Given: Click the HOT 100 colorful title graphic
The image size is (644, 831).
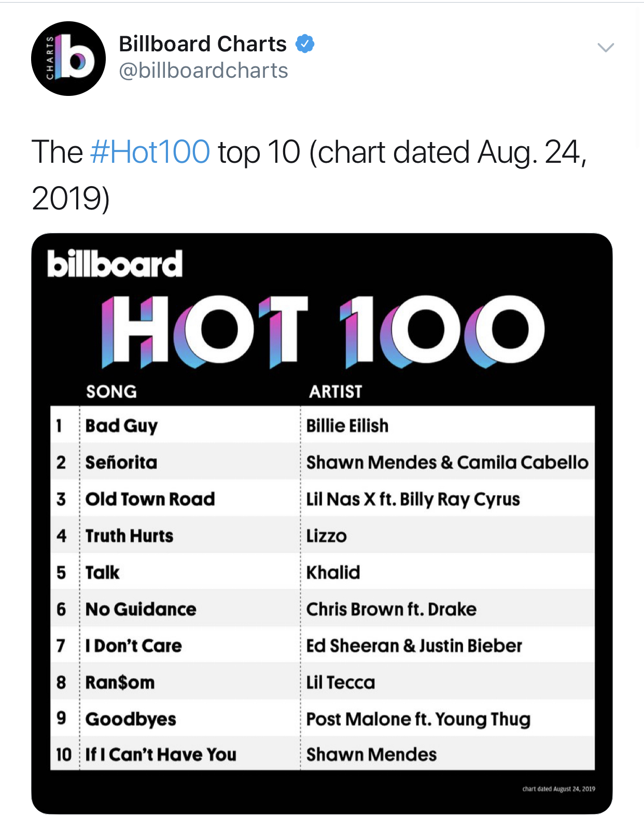Looking at the screenshot, I should pyautogui.click(x=323, y=332).
